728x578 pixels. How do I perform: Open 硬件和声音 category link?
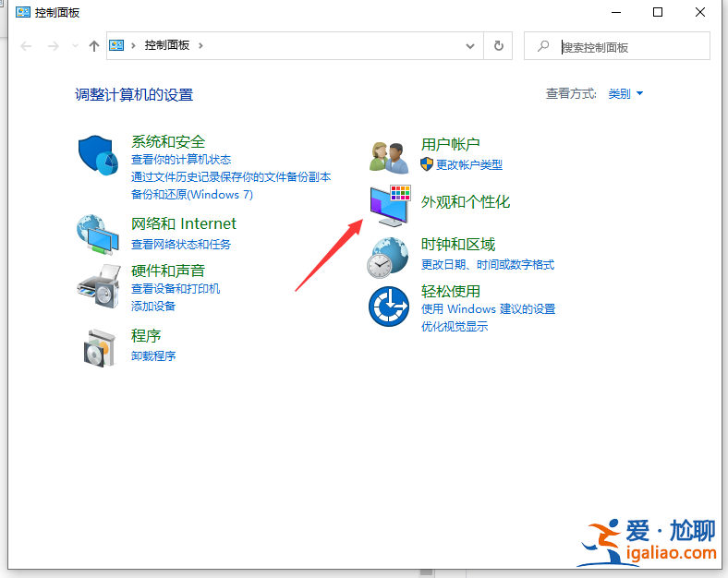coord(168,271)
